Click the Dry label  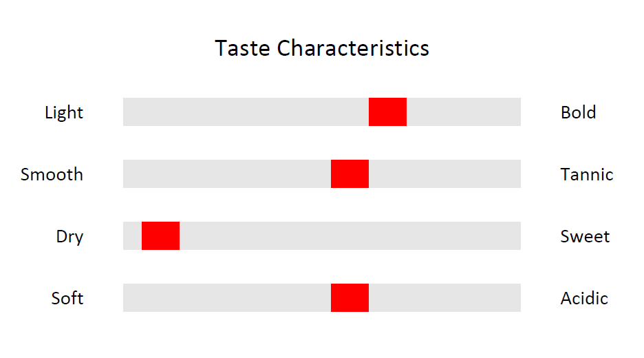tap(69, 237)
